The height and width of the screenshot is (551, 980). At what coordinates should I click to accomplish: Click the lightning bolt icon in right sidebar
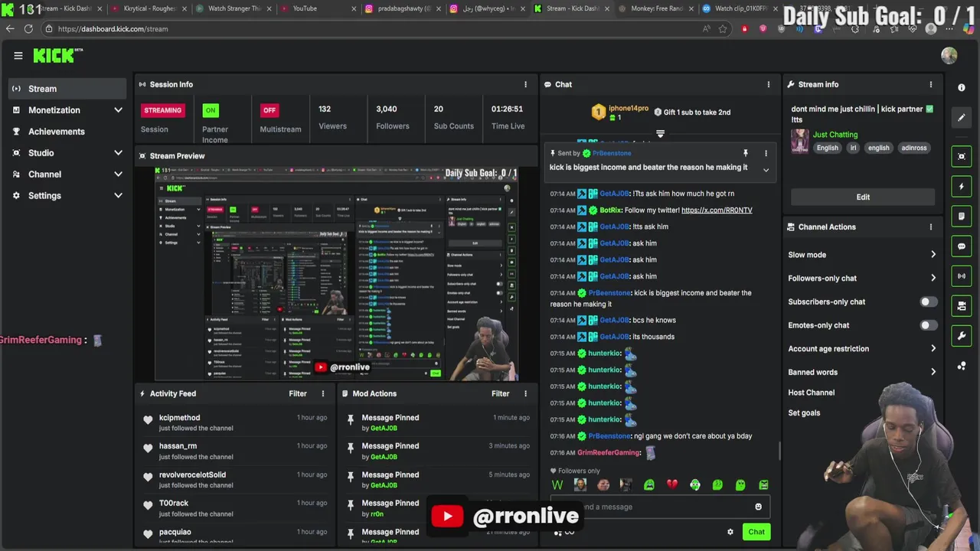pos(962,186)
